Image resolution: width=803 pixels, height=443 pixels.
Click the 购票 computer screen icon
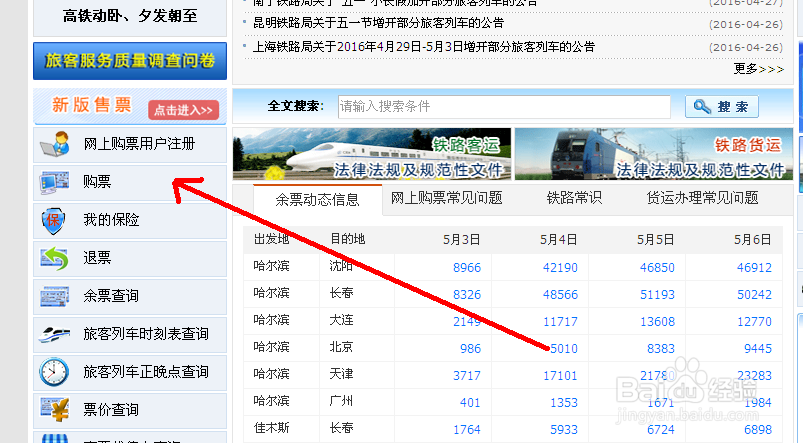[x=54, y=182]
